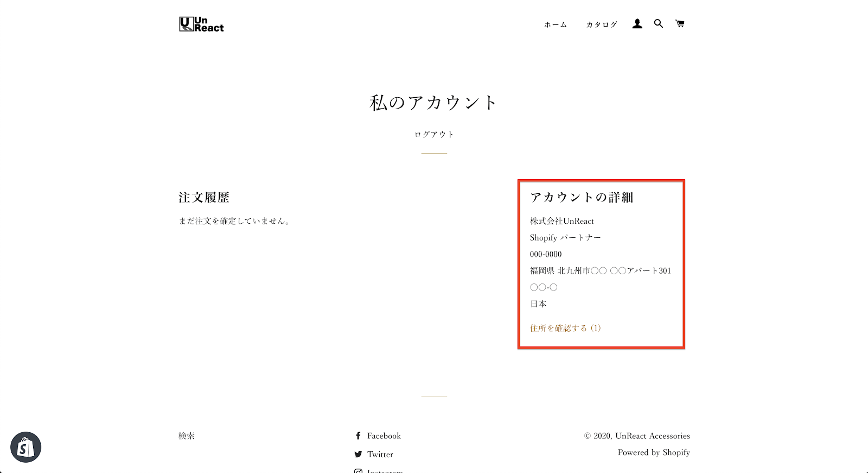View the shopping cart icon

(679, 24)
